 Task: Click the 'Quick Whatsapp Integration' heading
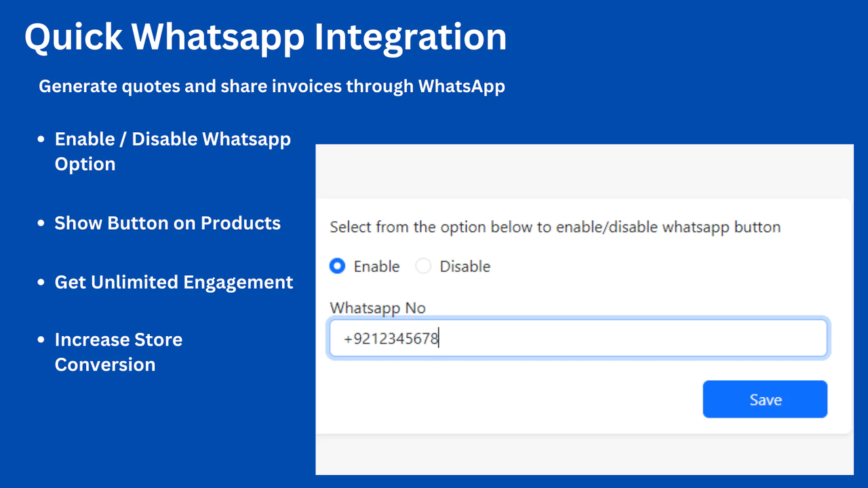266,37
